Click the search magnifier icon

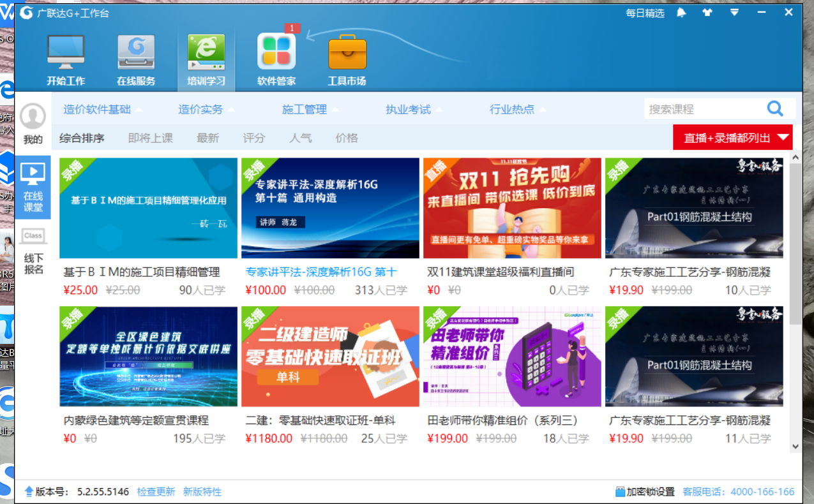point(775,109)
